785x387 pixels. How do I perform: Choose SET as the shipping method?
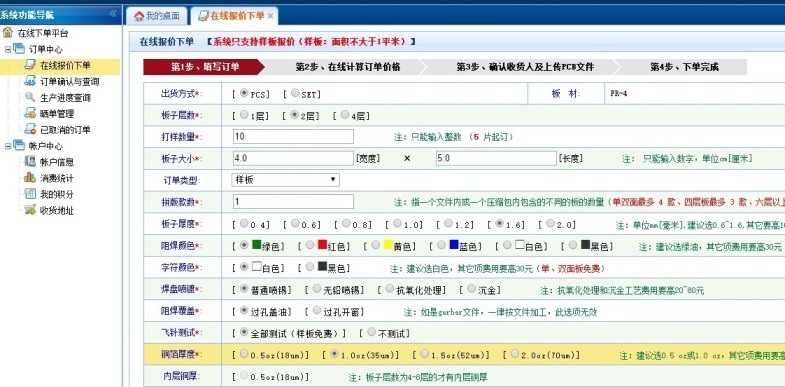pyautogui.click(x=295, y=93)
